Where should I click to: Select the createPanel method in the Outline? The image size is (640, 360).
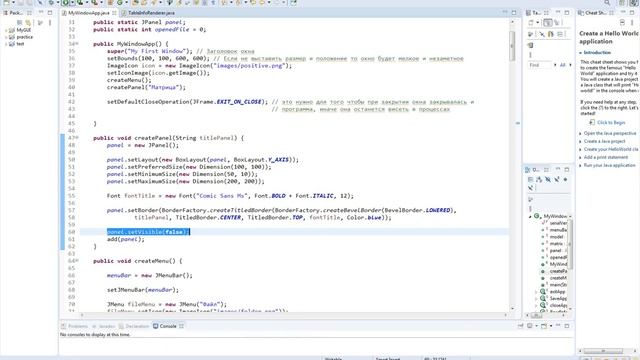coord(558,271)
